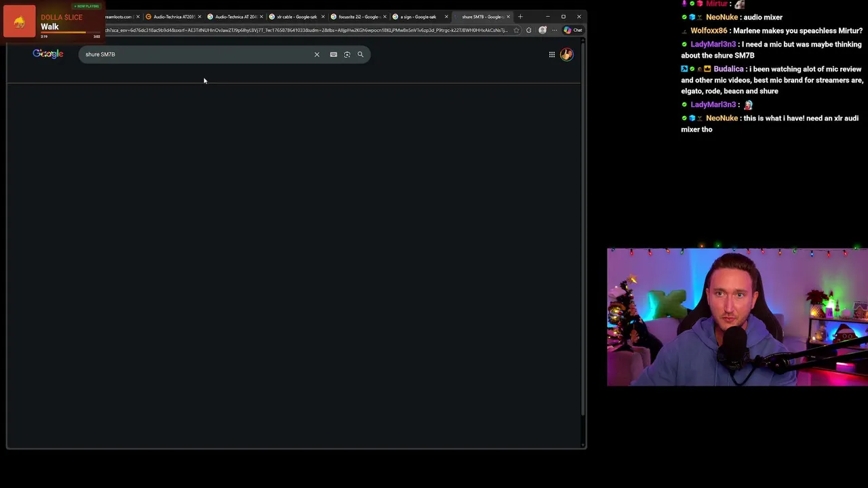Click the 'Walk' song title
Viewport: 868px width, 488px height.
click(x=50, y=26)
